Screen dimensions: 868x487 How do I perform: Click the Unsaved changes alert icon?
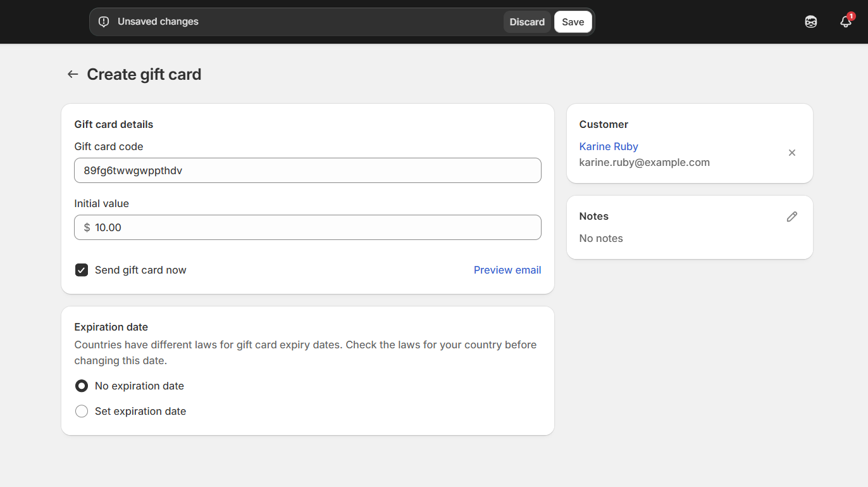104,22
